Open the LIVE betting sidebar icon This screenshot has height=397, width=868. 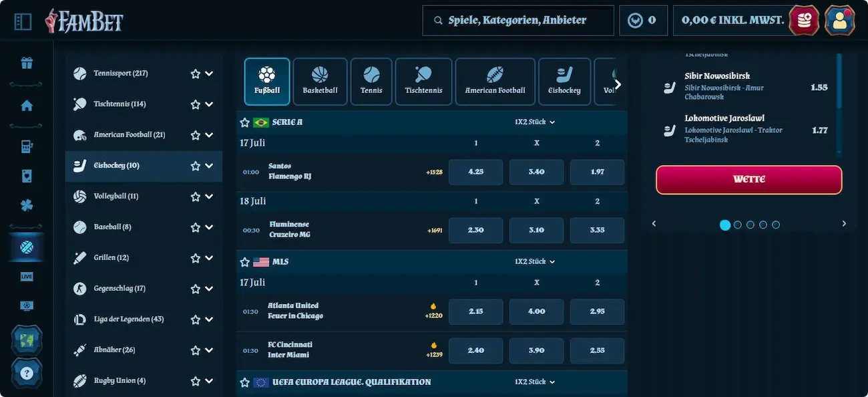tap(27, 277)
